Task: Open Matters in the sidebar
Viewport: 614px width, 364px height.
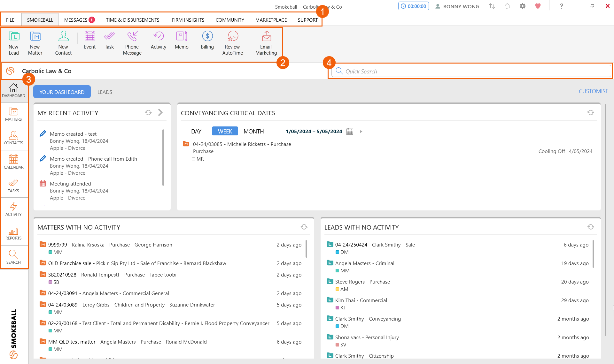Action: (x=14, y=114)
